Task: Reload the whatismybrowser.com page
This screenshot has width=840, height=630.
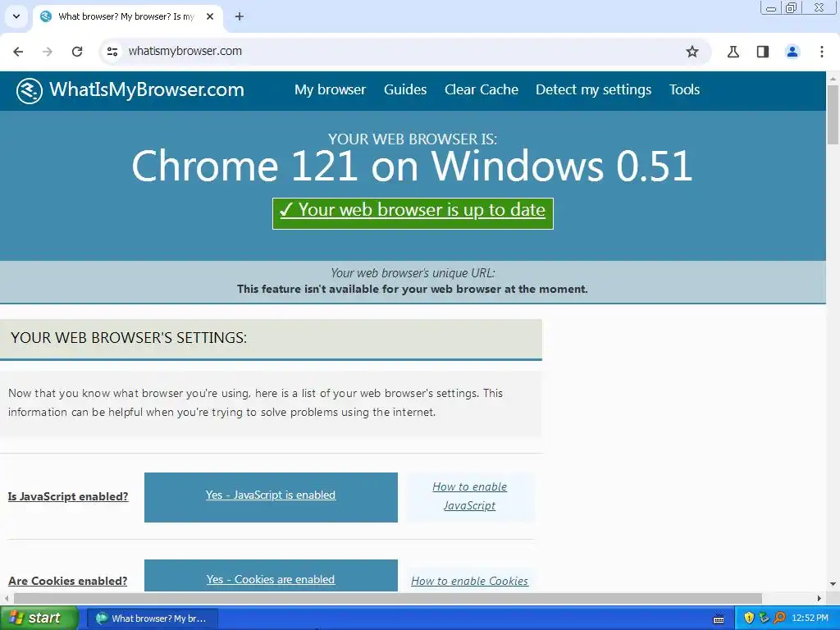Action: tap(77, 52)
